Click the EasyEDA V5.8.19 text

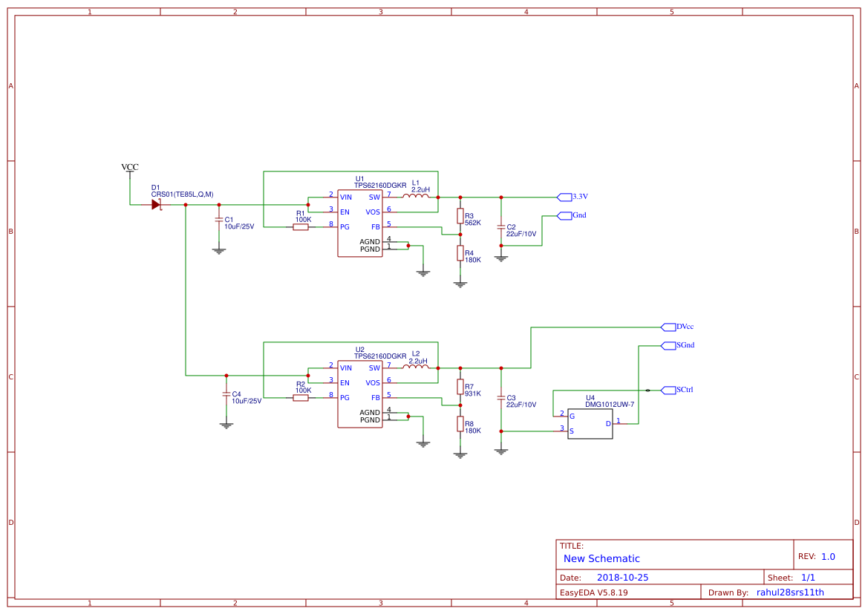click(x=593, y=592)
